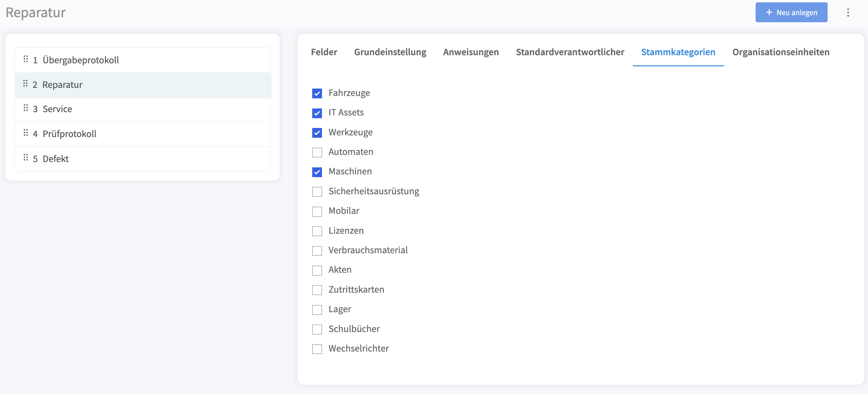The width and height of the screenshot is (868, 394).
Task: Click drag handle icon beside Service
Action: pyautogui.click(x=26, y=108)
